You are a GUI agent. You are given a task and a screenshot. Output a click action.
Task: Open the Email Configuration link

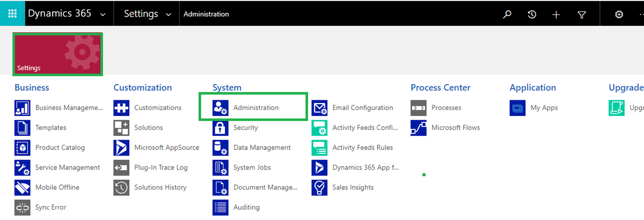(363, 108)
